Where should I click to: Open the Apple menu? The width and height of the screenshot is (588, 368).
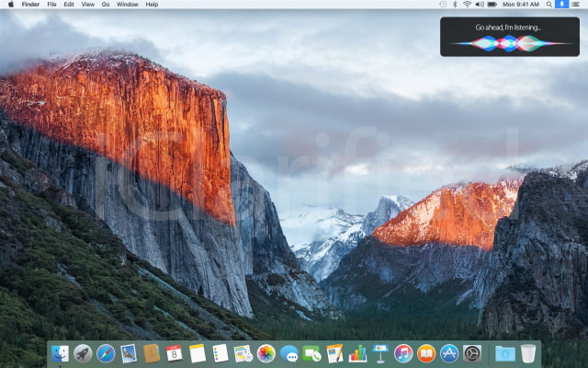click(x=9, y=5)
